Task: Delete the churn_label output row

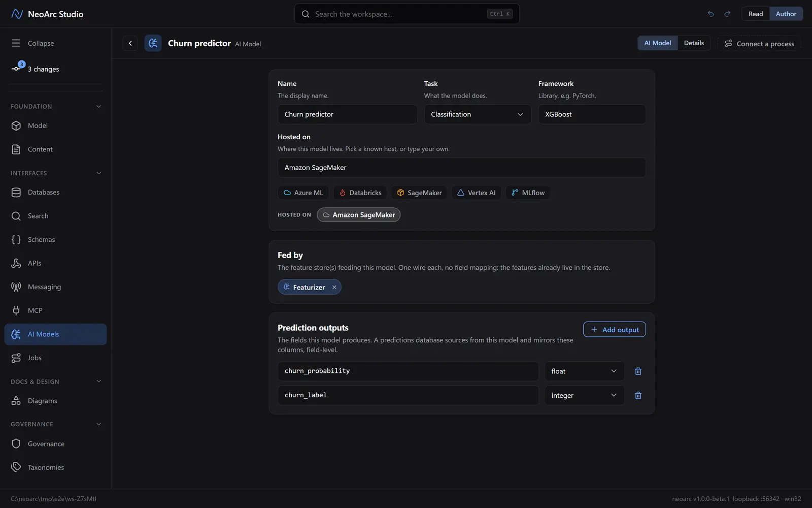Action: pyautogui.click(x=638, y=395)
